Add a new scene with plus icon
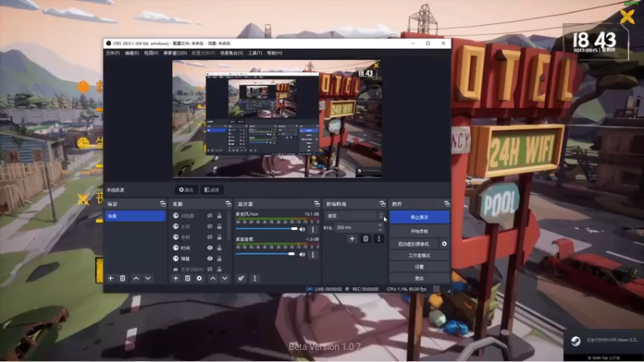This screenshot has width=644, height=362. [110, 278]
